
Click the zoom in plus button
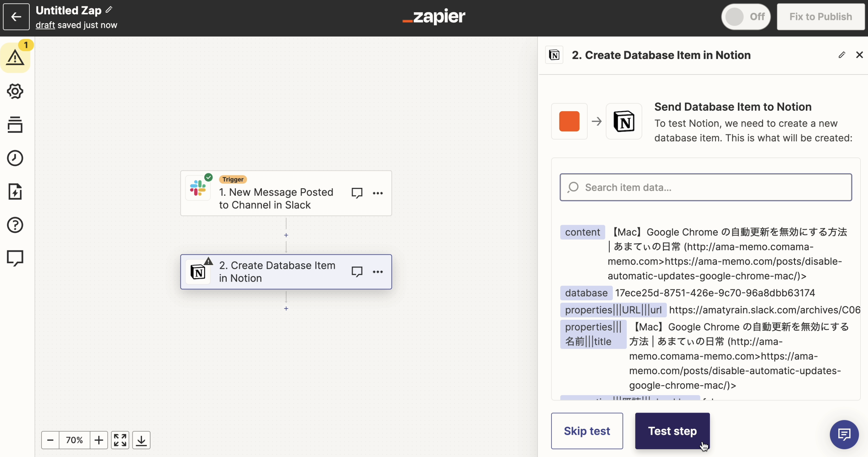tap(99, 440)
